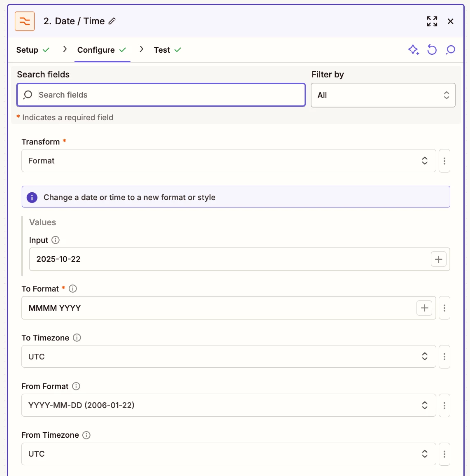The image size is (470, 476).
Task: Click the plus button in To Format field
Action: tap(424, 308)
